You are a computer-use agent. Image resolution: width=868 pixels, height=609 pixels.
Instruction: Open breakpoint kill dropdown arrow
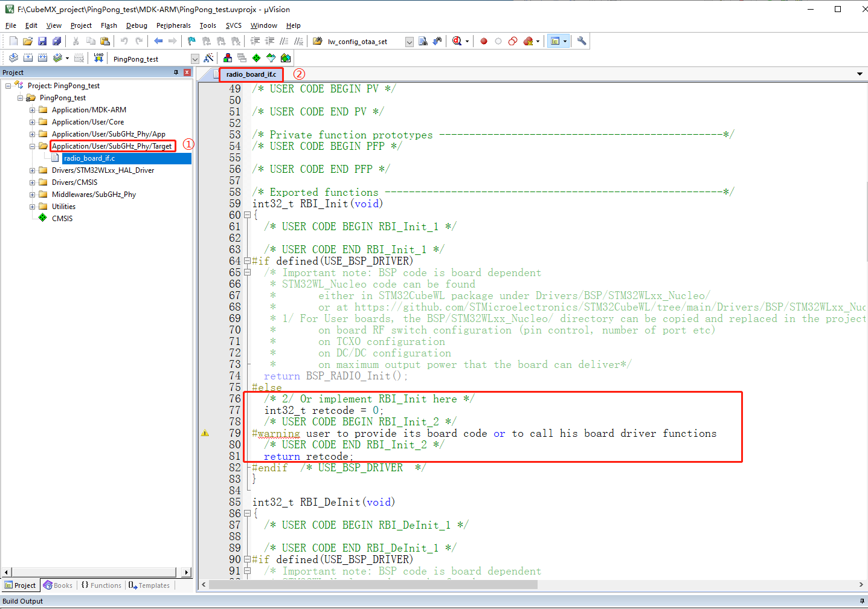click(x=538, y=42)
